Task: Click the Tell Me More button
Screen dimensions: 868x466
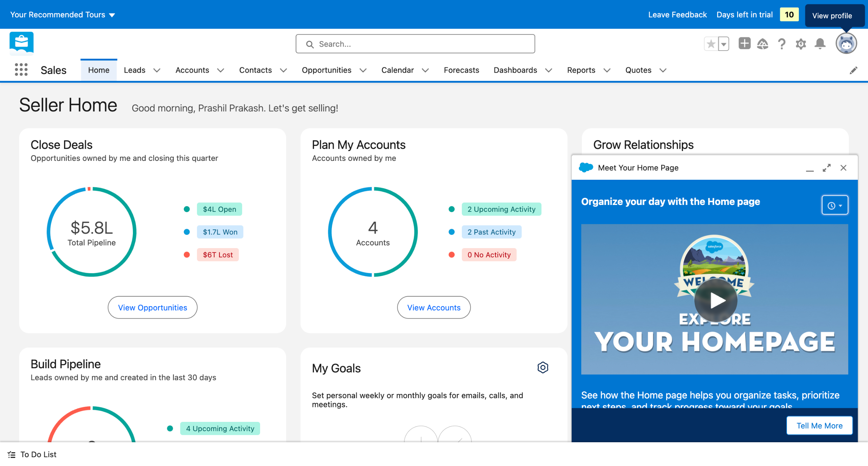Action: pyautogui.click(x=819, y=425)
